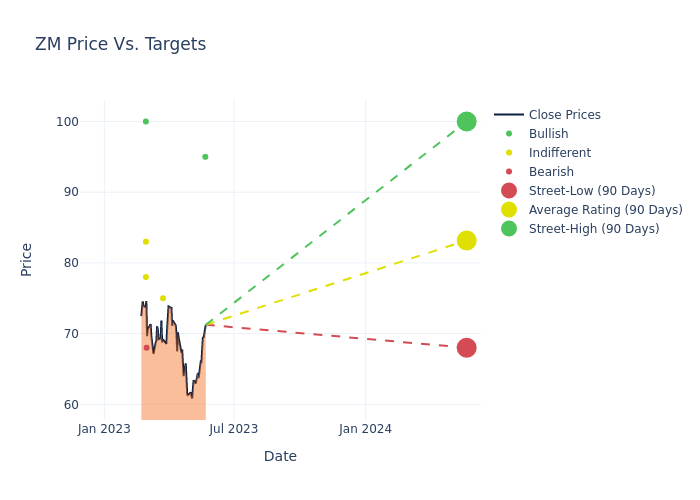This screenshot has width=700, height=500.
Task: Toggle Average Rating (90 Days) legend item
Action: [605, 210]
